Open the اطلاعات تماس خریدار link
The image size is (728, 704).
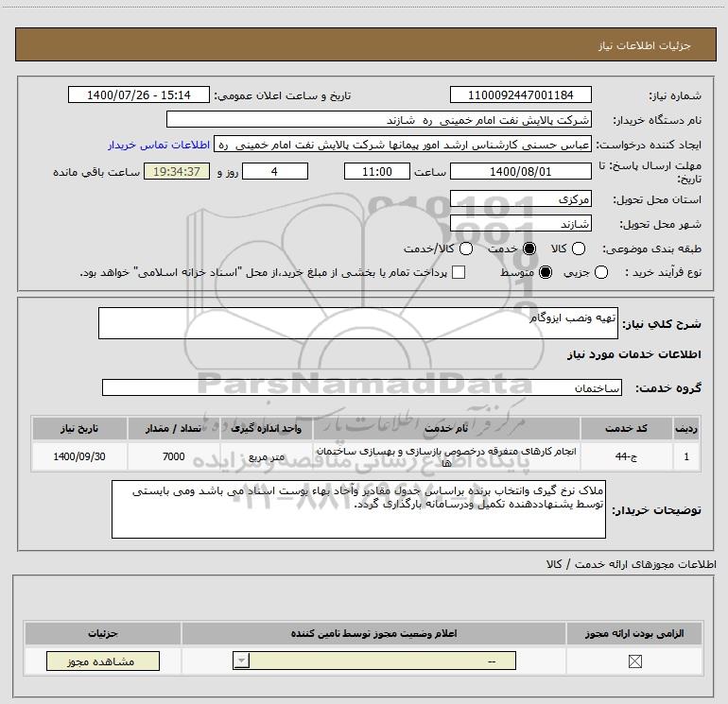click(x=159, y=145)
